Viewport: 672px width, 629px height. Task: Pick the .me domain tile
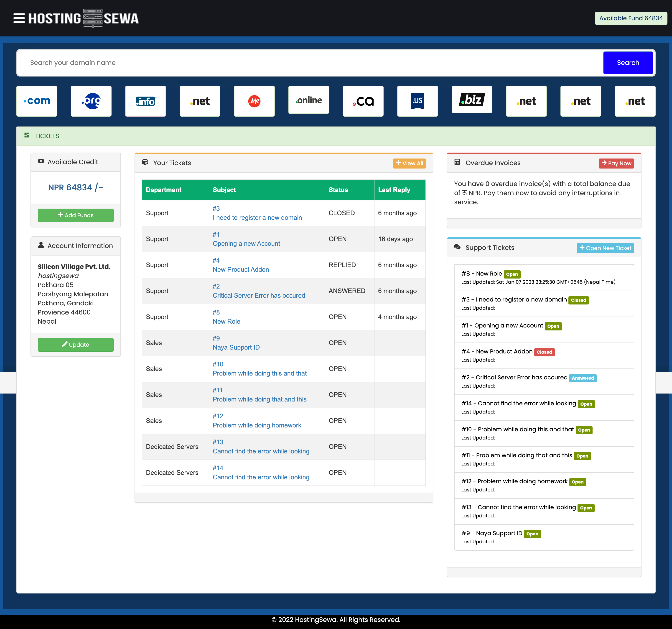tap(254, 101)
